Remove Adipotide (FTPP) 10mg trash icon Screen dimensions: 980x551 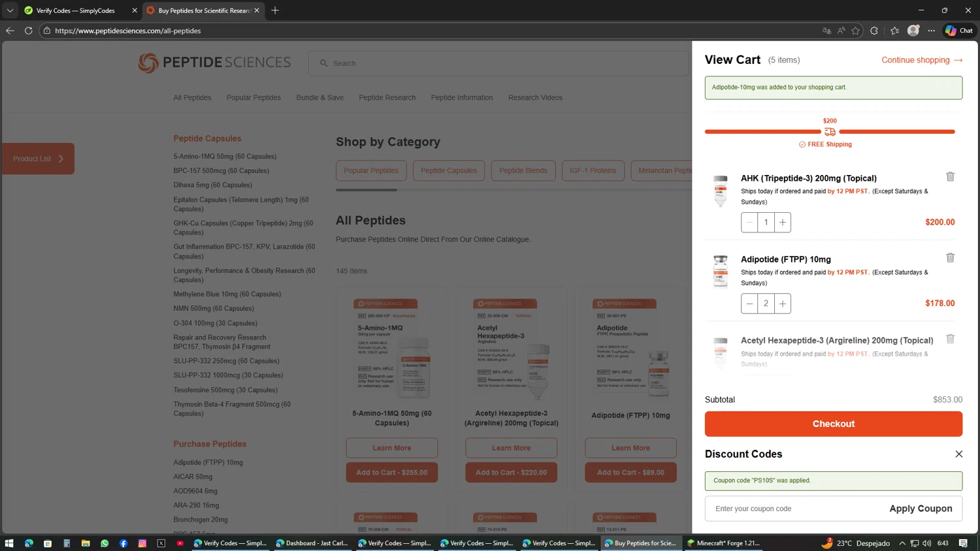point(950,258)
